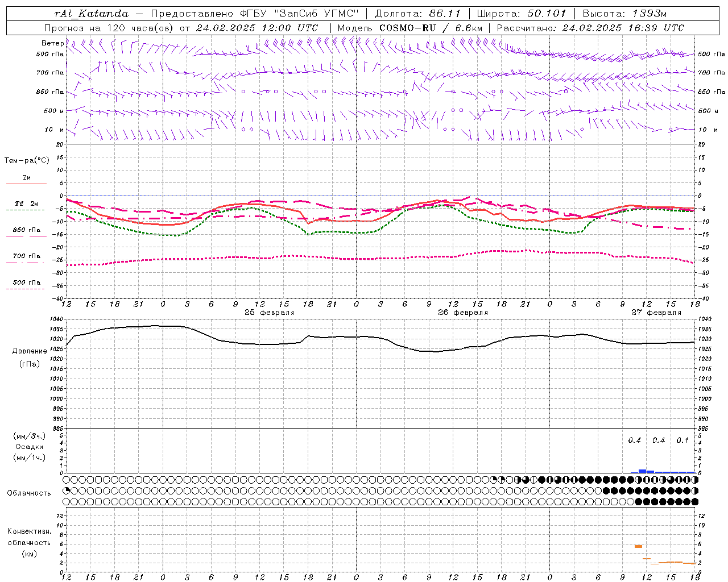Click the rAl_Katanda station title

[x=92, y=14]
